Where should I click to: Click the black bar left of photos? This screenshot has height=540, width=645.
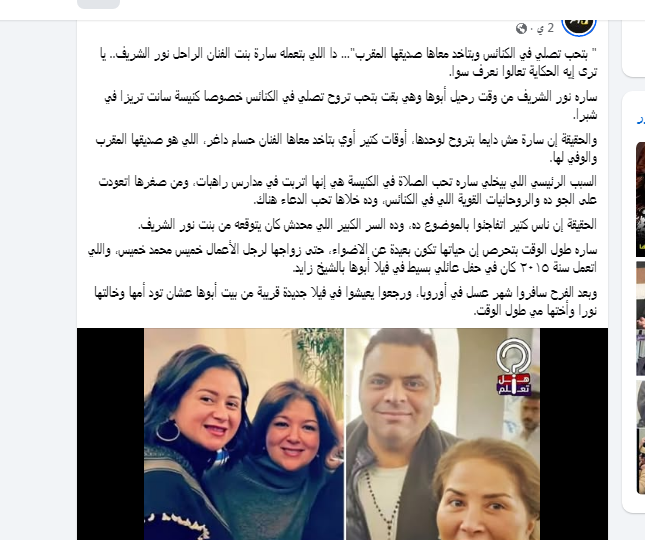pyautogui.click(x=110, y=434)
